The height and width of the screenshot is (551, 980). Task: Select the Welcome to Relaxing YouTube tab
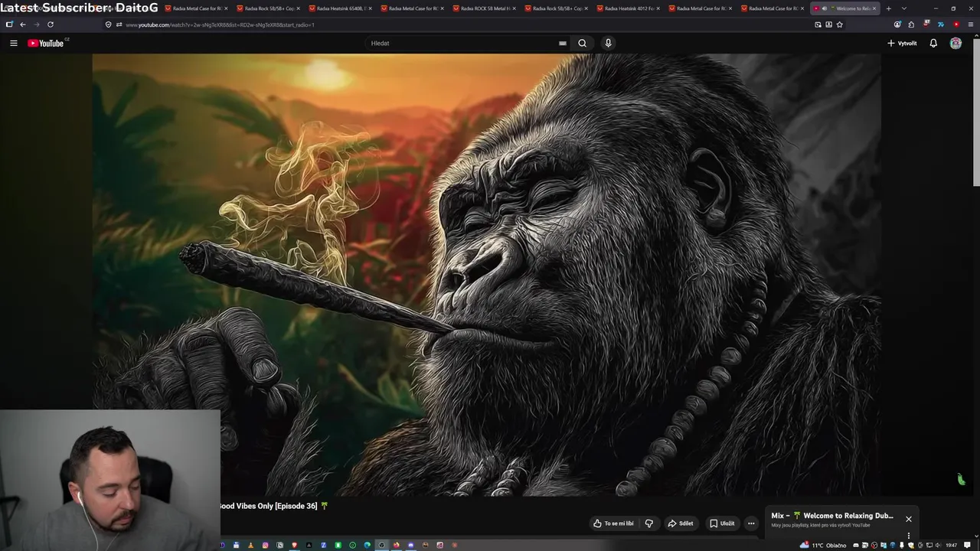click(x=845, y=8)
